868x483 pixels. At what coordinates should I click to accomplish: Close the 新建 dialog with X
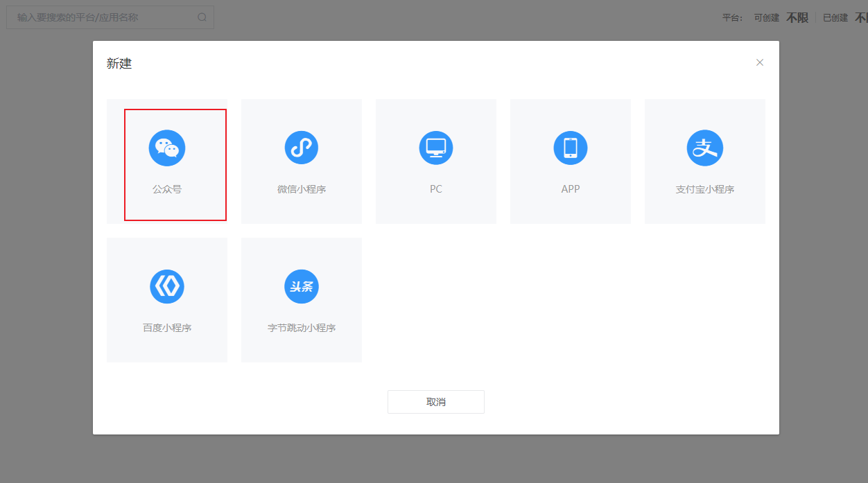(x=760, y=62)
